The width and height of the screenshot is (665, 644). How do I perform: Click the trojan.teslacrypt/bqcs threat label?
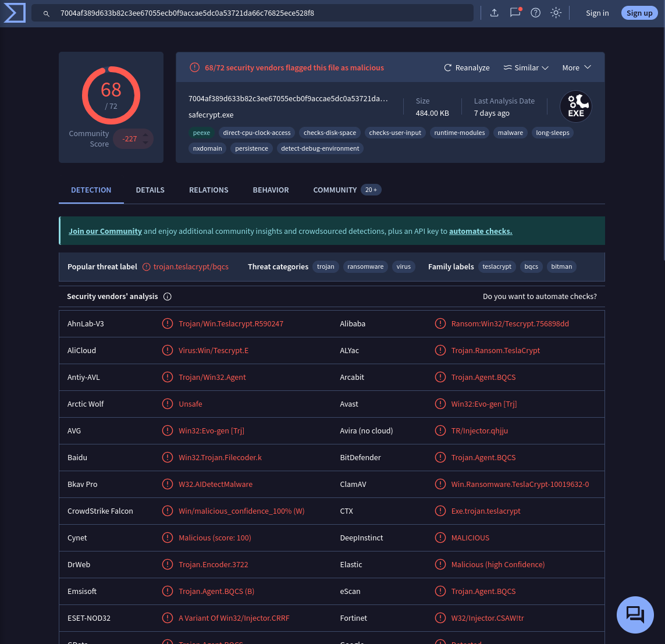coord(191,266)
